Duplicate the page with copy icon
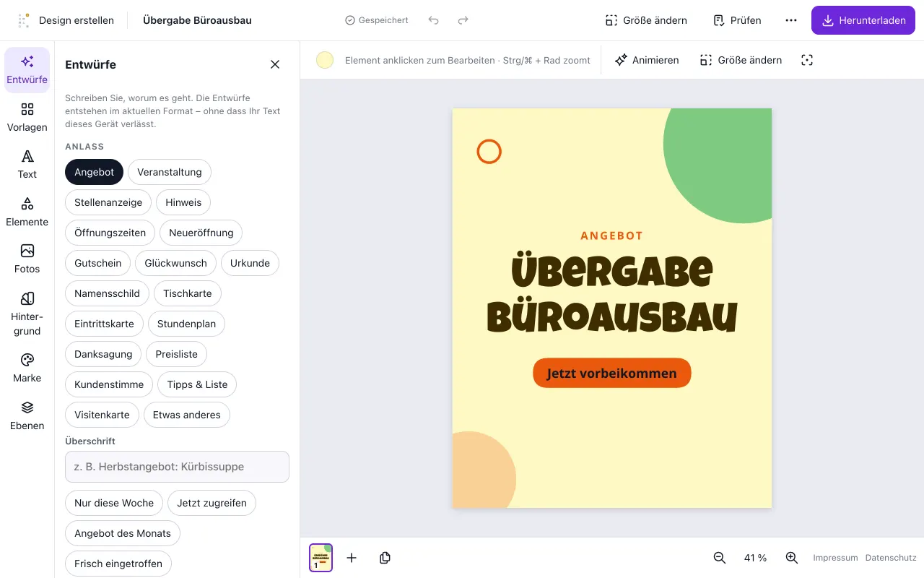 click(x=385, y=558)
